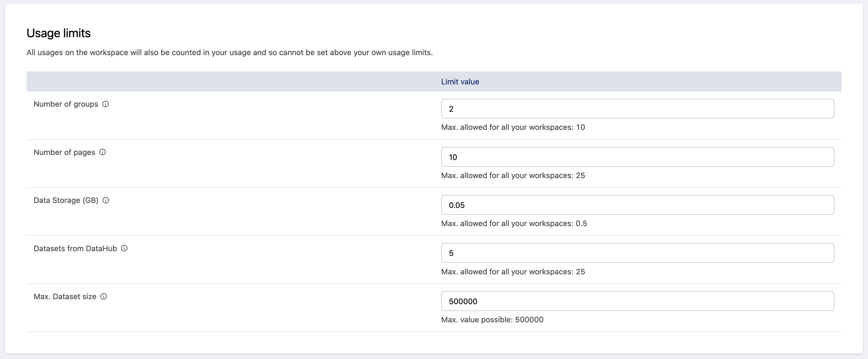868x359 pixels.
Task: Open the Number of pages info tooltip icon
Action: pyautogui.click(x=103, y=152)
